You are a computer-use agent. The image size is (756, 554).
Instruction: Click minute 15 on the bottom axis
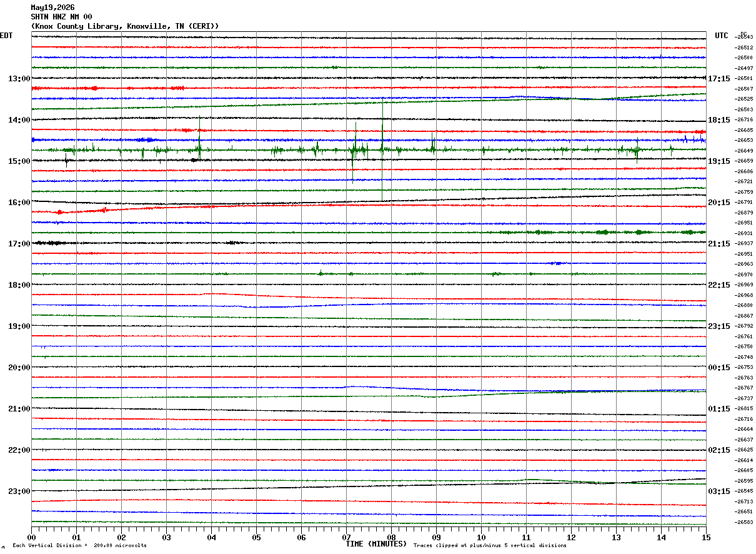click(x=706, y=537)
